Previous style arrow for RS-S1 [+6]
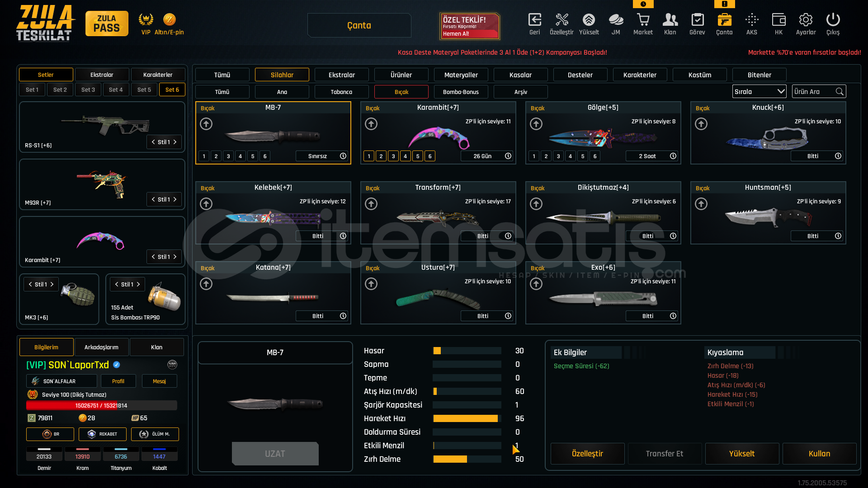Screen dimensions: 868x488 pos(153,142)
